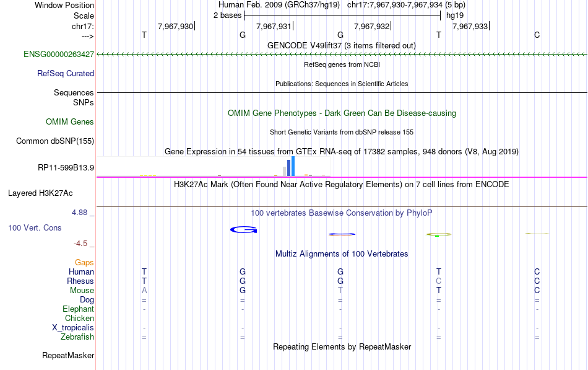Select the OMIM Genes track label

pos(70,122)
